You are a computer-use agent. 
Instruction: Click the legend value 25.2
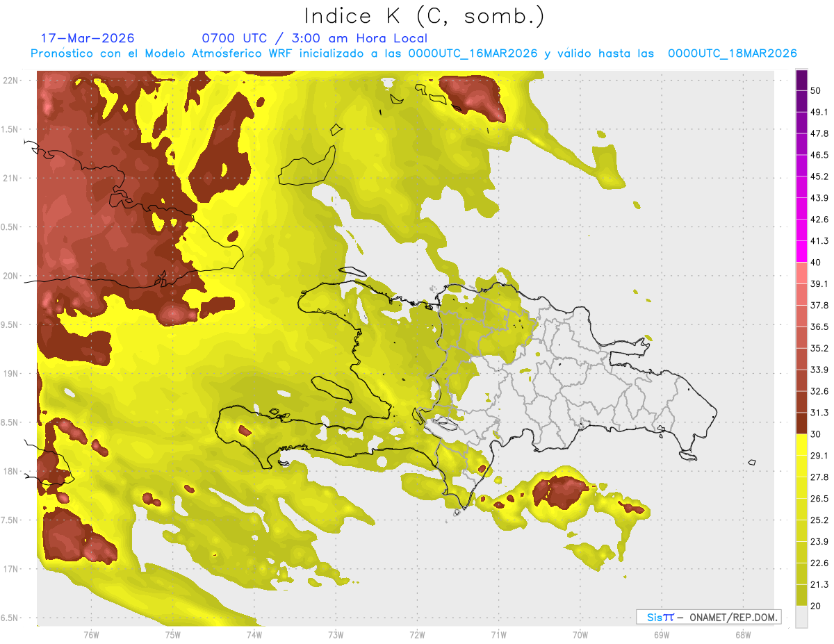click(819, 520)
